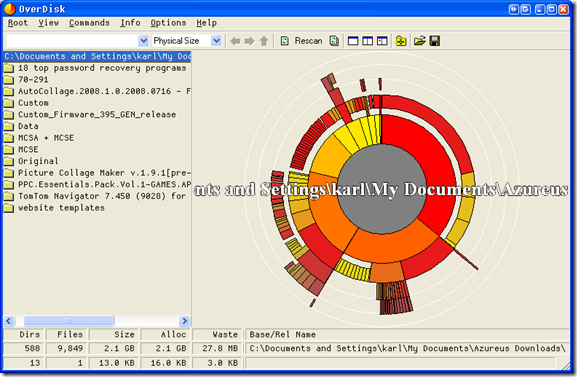Select the PPC.Essentials.Pack.Vol.1-GAMES folder
577x377 pixels.
(x=97, y=184)
